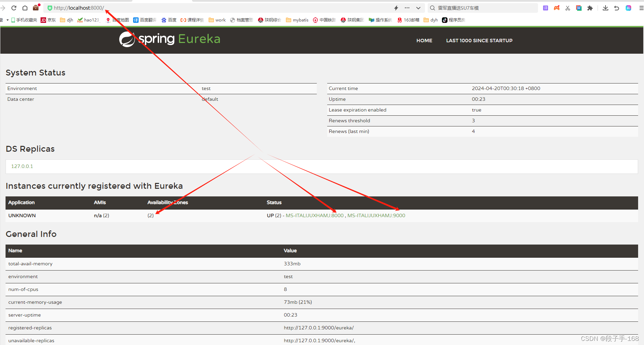Open the briefcase icon with red dot
Screen dimensions: 644x345
coord(36,7)
